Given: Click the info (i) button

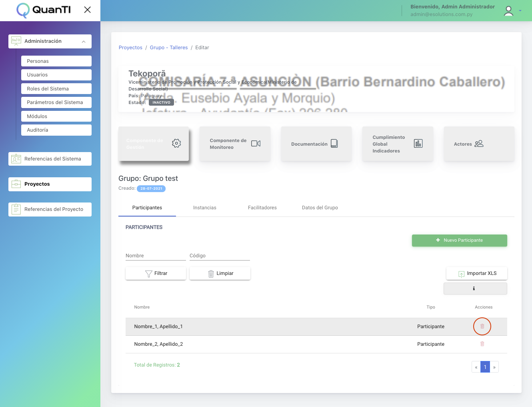Looking at the screenshot, I should pos(475,289).
